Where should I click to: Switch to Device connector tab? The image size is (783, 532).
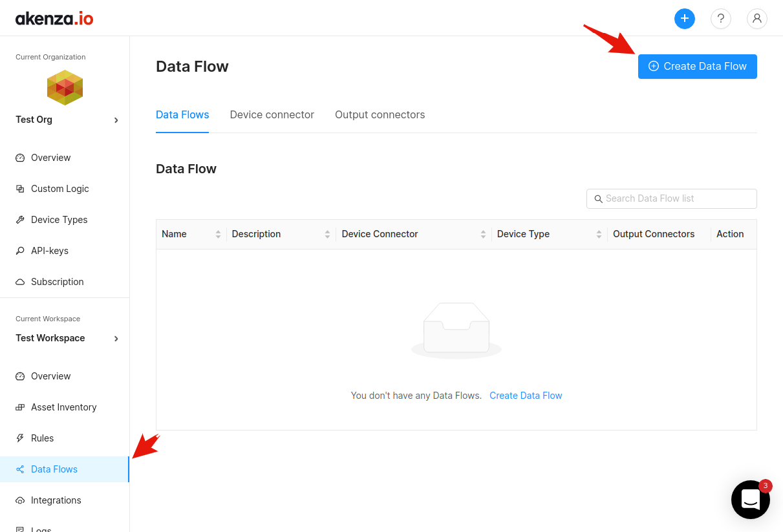272,115
